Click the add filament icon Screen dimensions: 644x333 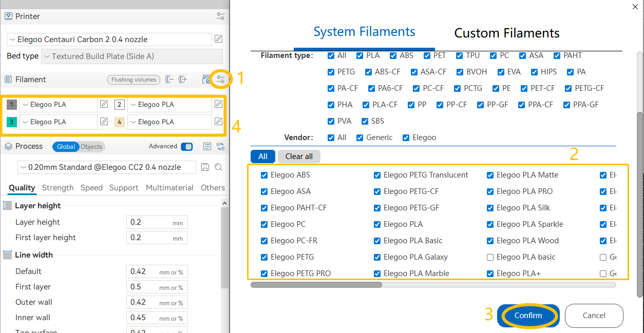click(182, 80)
